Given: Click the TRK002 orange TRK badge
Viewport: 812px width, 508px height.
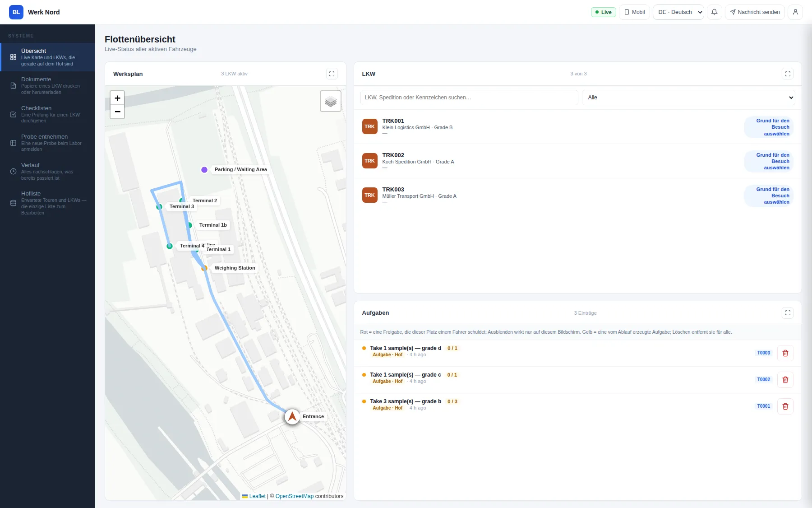Looking at the screenshot, I should [370, 161].
